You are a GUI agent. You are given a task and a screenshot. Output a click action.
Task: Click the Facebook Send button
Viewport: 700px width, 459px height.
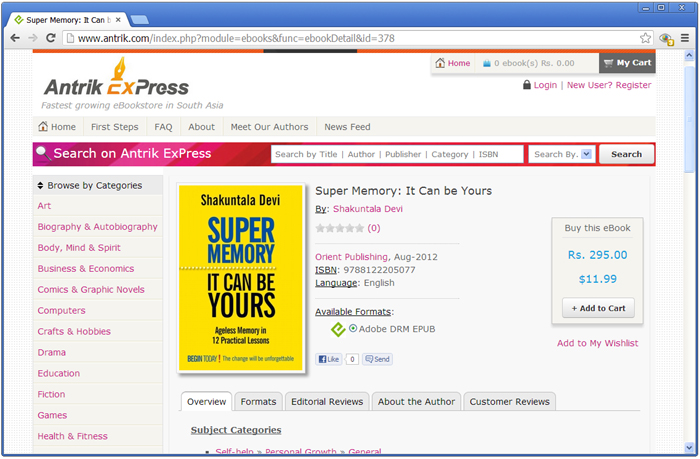click(377, 359)
